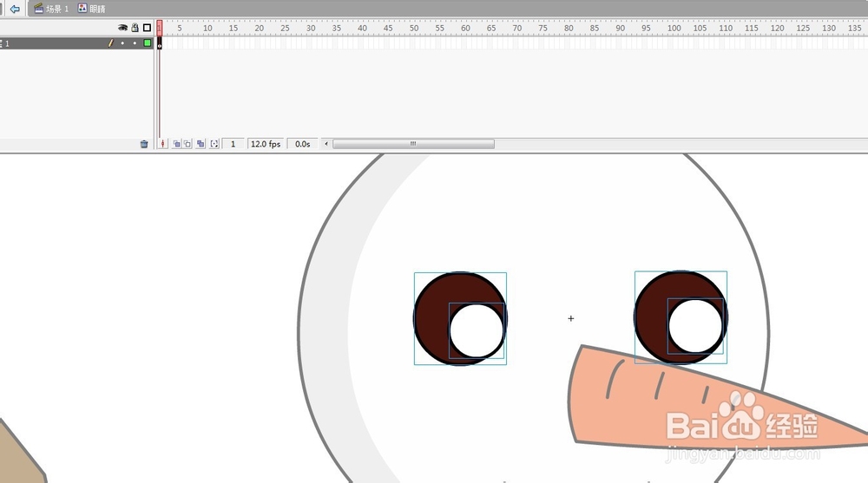Click frame 50 on the timeline ruler
The height and width of the screenshot is (483, 868).
coord(414,28)
